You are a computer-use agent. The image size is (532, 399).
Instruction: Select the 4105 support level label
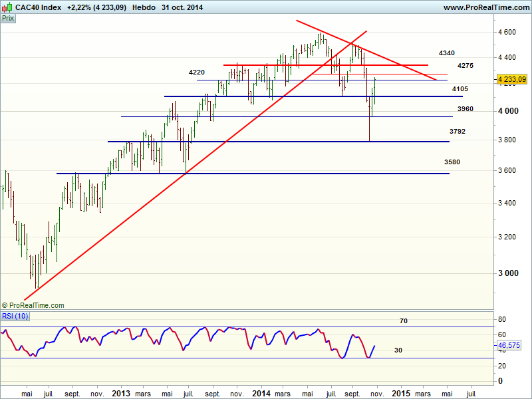pyautogui.click(x=460, y=88)
